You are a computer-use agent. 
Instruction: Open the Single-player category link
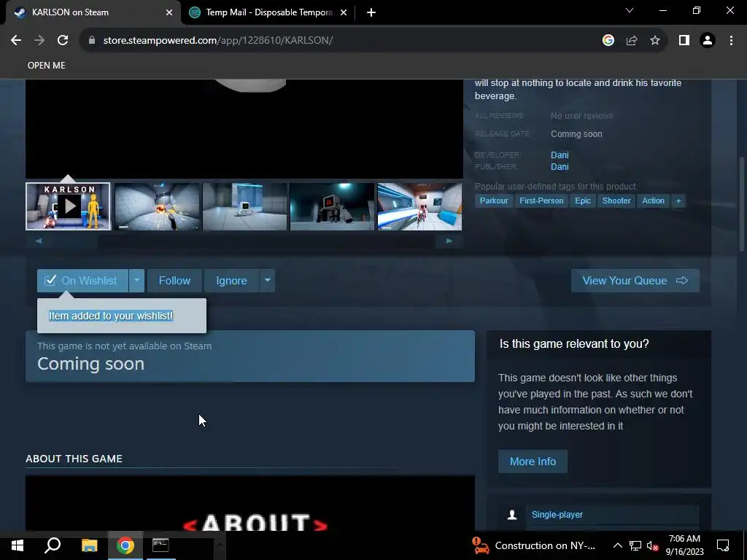coord(557,514)
